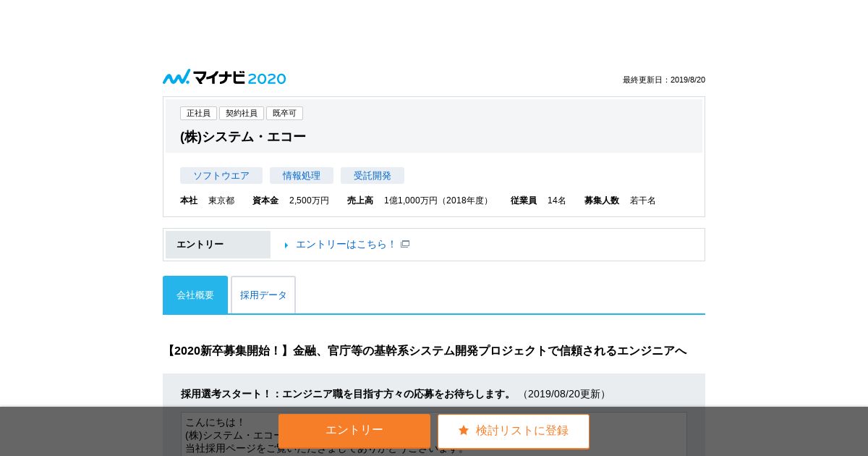Viewport: 868px width, 456px height.
Task: Click the 募集人数 若干名 value
Action: click(x=643, y=200)
